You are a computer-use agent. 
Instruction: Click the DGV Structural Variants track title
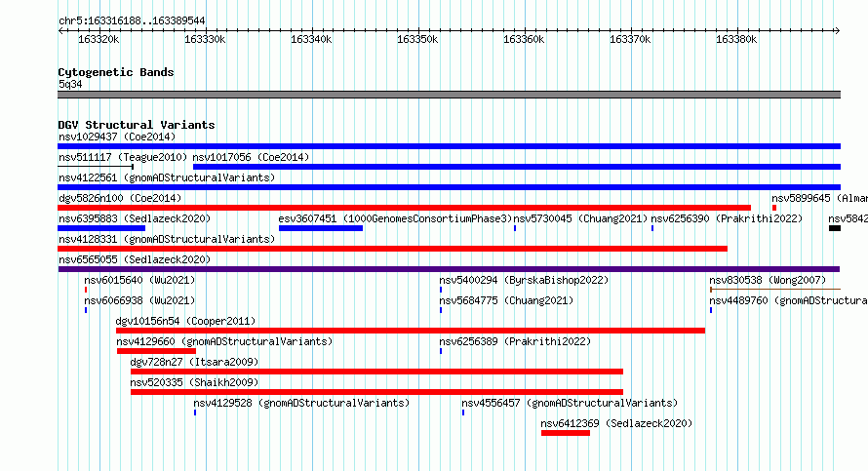coord(137,125)
